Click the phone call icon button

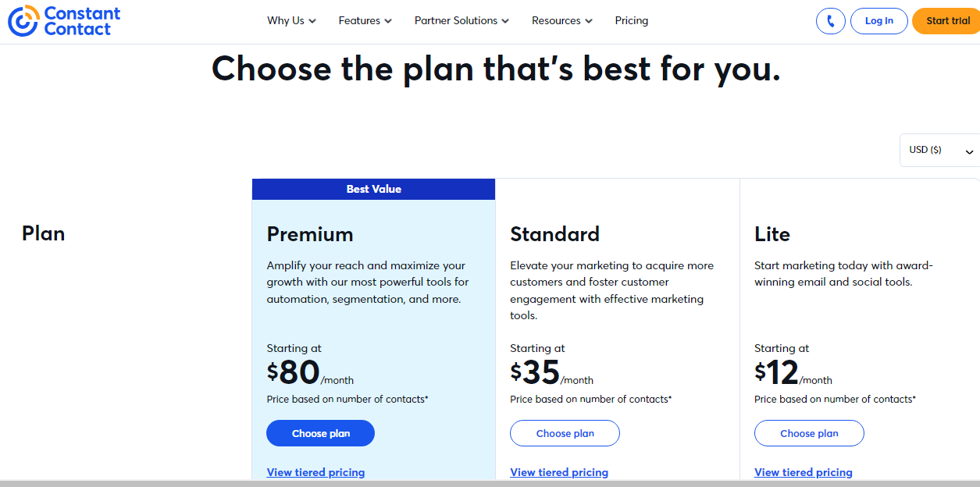point(831,21)
